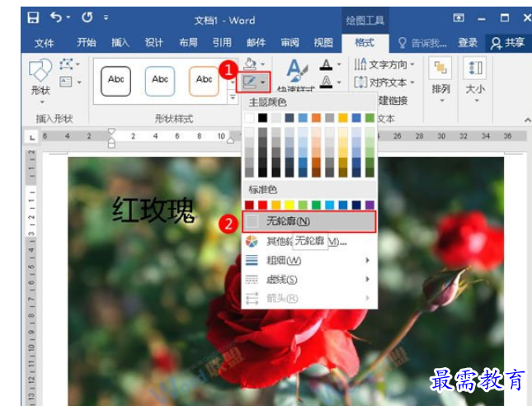
Task: Switch to the 引用 tab
Action: tap(222, 43)
